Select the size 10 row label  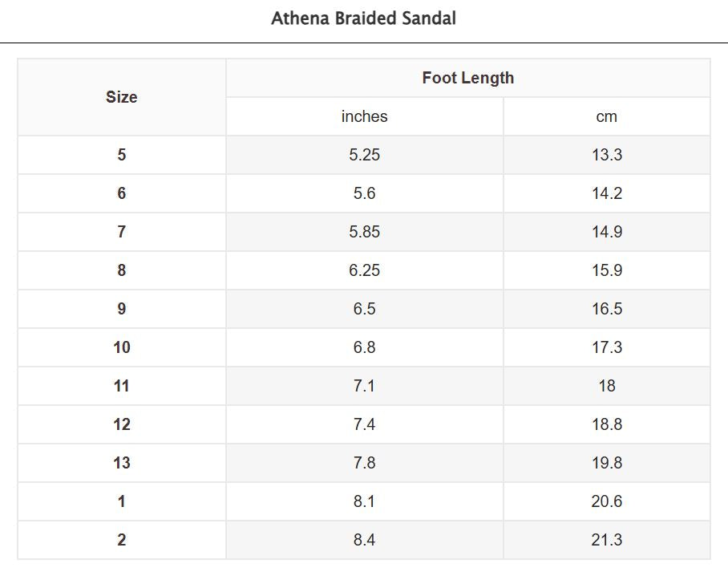click(x=122, y=347)
